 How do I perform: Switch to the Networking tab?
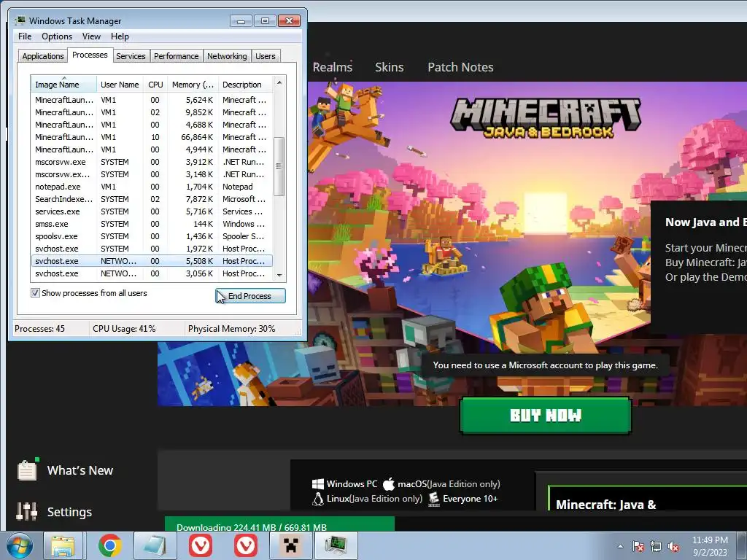[x=227, y=56]
